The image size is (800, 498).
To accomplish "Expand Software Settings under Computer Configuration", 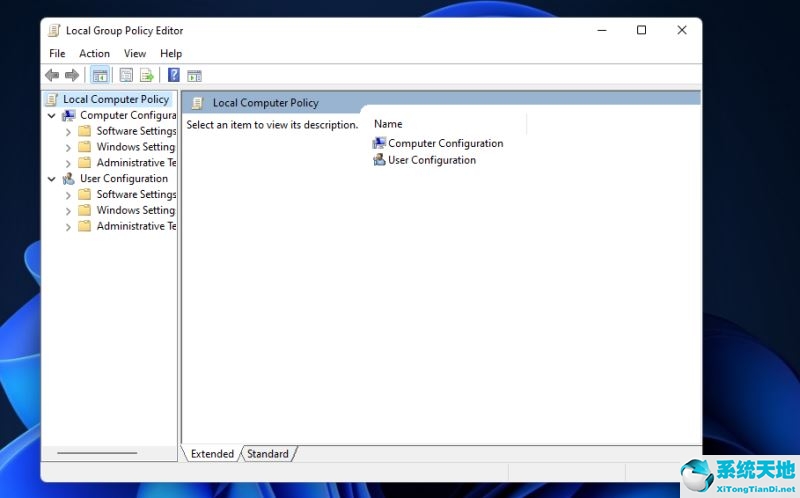I will [68, 132].
